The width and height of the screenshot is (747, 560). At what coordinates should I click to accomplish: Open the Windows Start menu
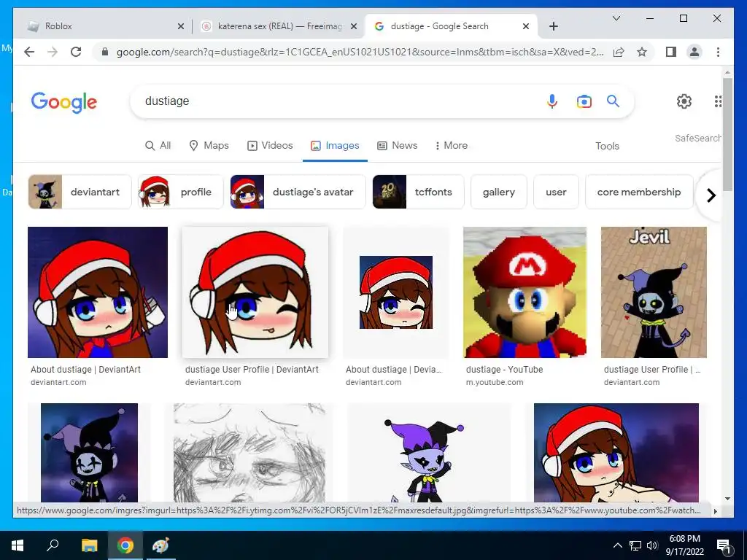[18, 545]
